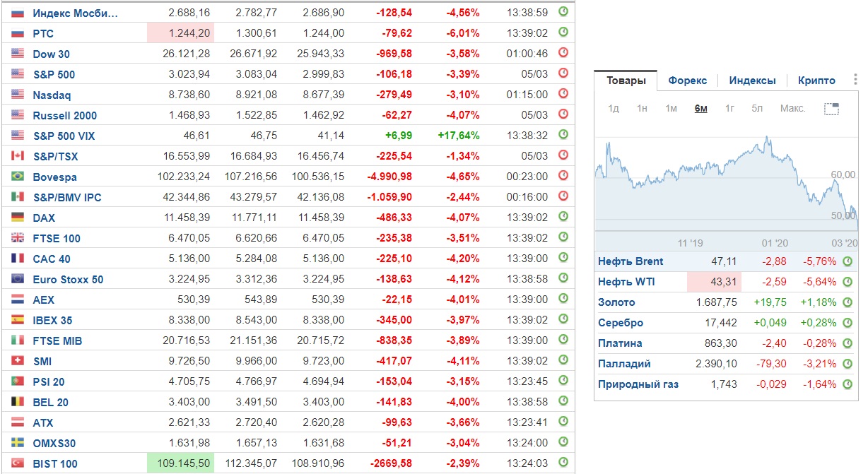Click the EU flag beside Euro Stoxx 50
Viewport: 868px width, 474px height.
tap(18, 279)
